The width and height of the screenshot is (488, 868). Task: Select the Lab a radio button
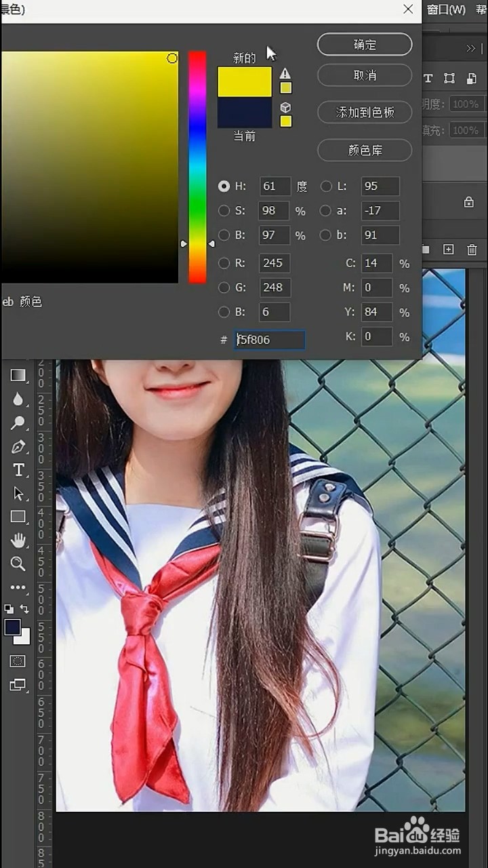pos(325,211)
